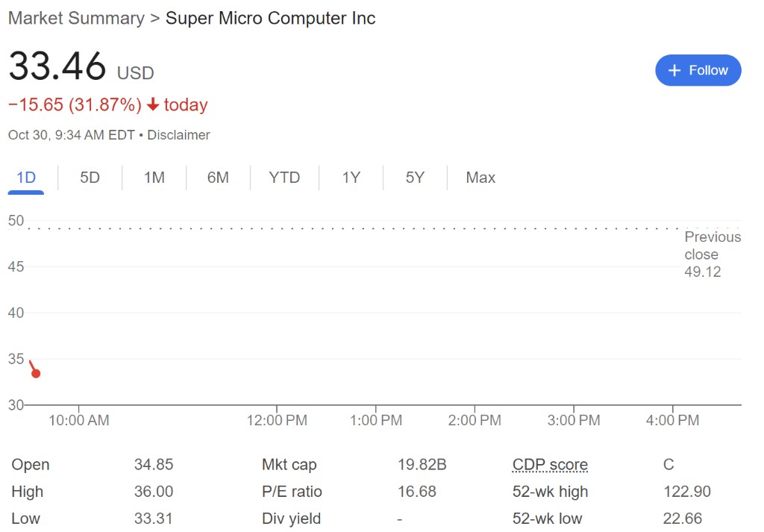Select the YTD tab
The image size is (764, 532).
[284, 178]
